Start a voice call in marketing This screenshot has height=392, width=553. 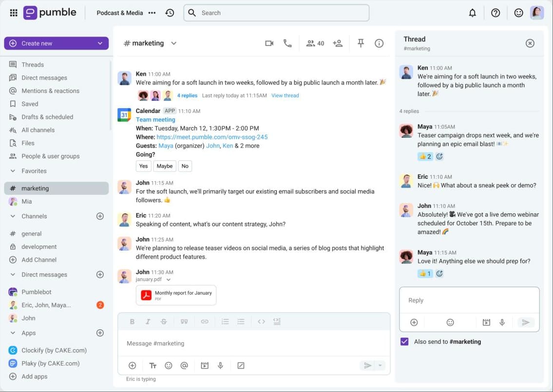coord(287,43)
